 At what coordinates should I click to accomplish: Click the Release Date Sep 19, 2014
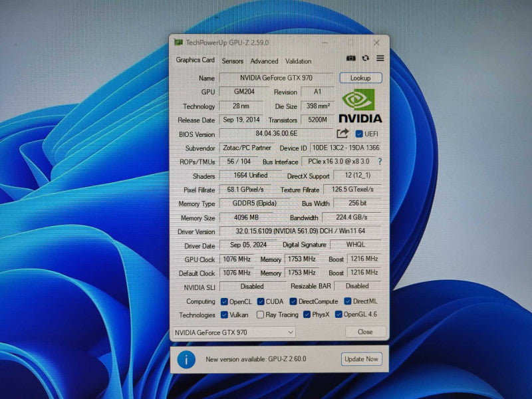click(x=241, y=120)
